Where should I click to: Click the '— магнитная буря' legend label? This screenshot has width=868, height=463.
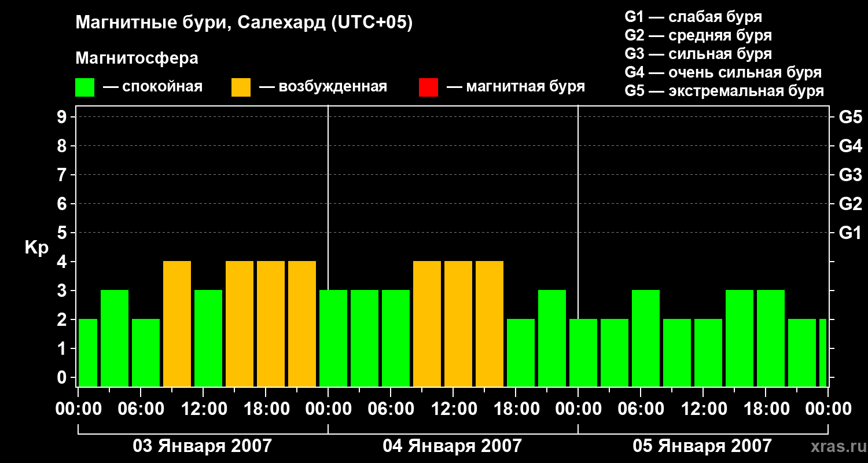pyautogui.click(x=516, y=87)
